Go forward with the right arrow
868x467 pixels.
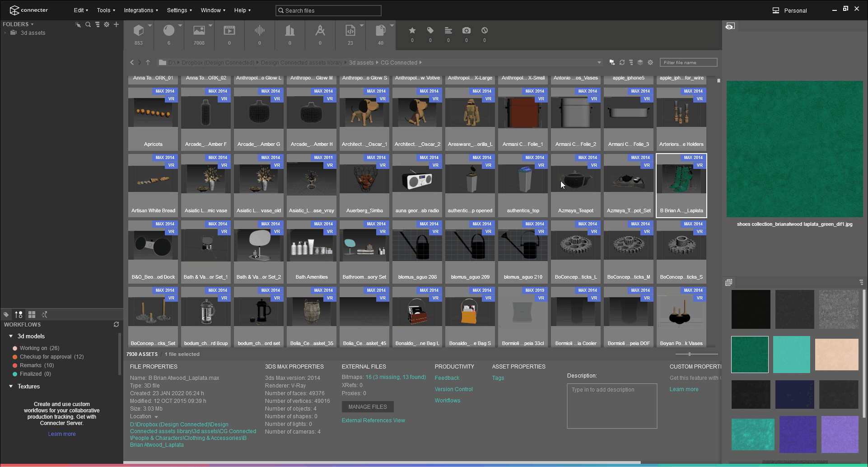140,62
